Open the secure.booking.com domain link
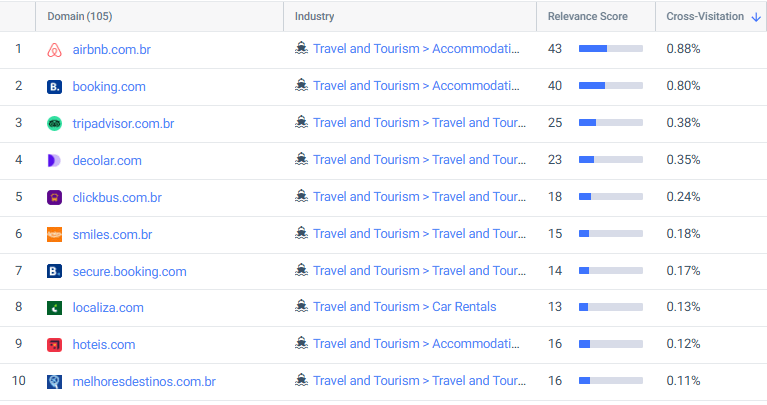Viewport: 767px width, 405px height. 129,271
